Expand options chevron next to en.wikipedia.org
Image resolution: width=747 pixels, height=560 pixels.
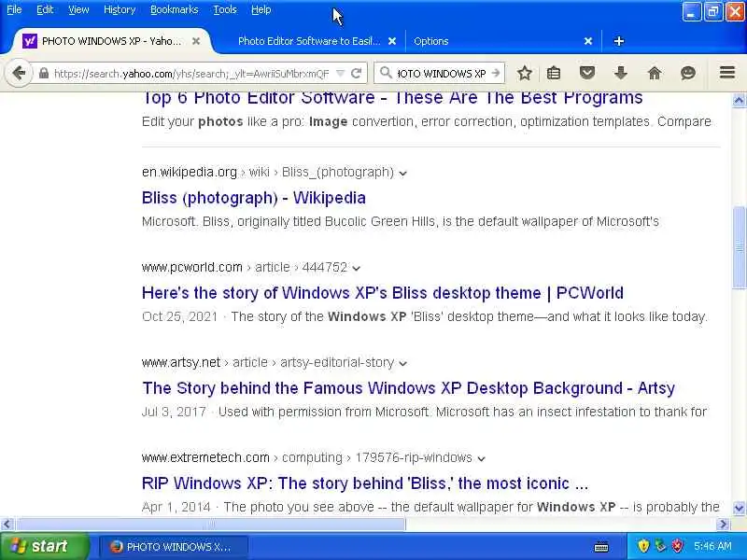point(403,174)
